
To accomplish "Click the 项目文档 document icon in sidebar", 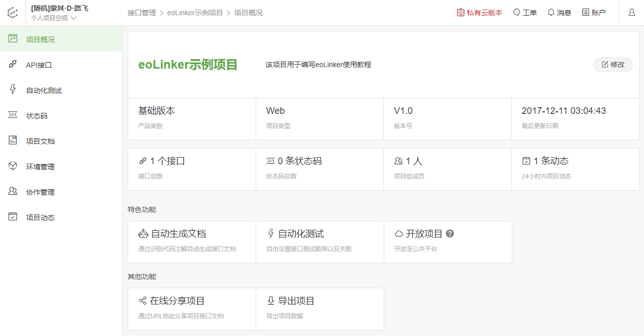I will 13,140.
